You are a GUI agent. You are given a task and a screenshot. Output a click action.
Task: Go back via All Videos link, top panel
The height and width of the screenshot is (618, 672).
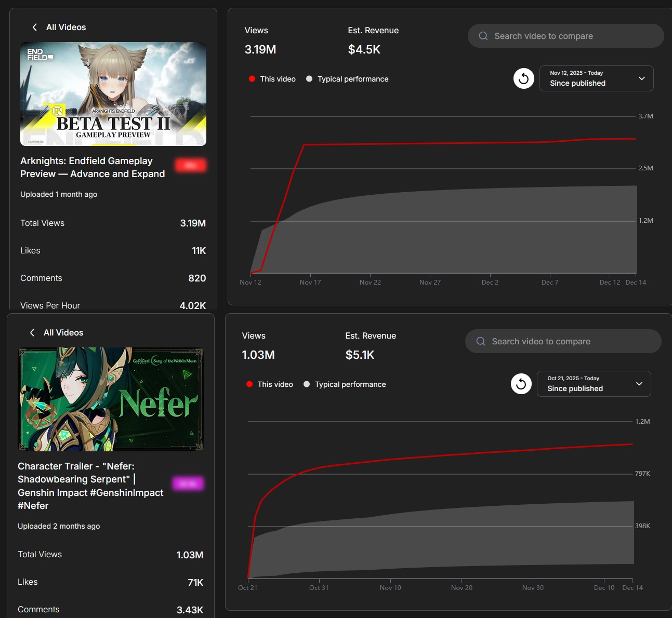click(x=66, y=27)
